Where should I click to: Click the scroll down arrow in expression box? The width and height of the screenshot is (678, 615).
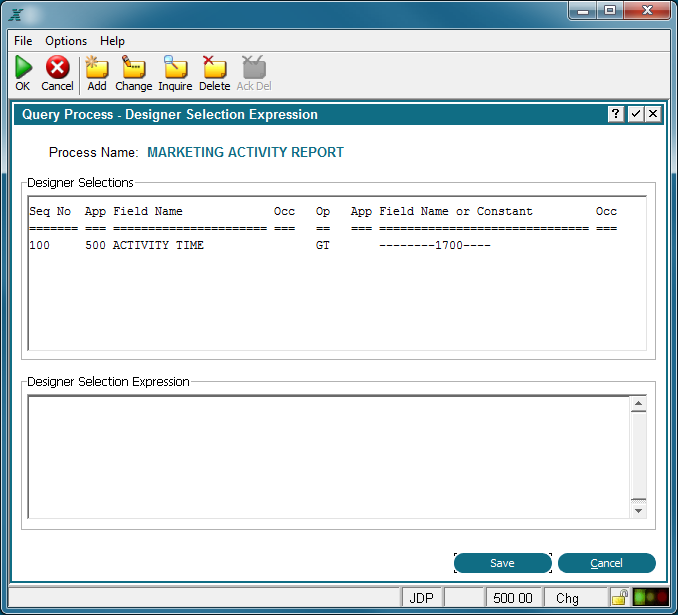pyautogui.click(x=638, y=511)
